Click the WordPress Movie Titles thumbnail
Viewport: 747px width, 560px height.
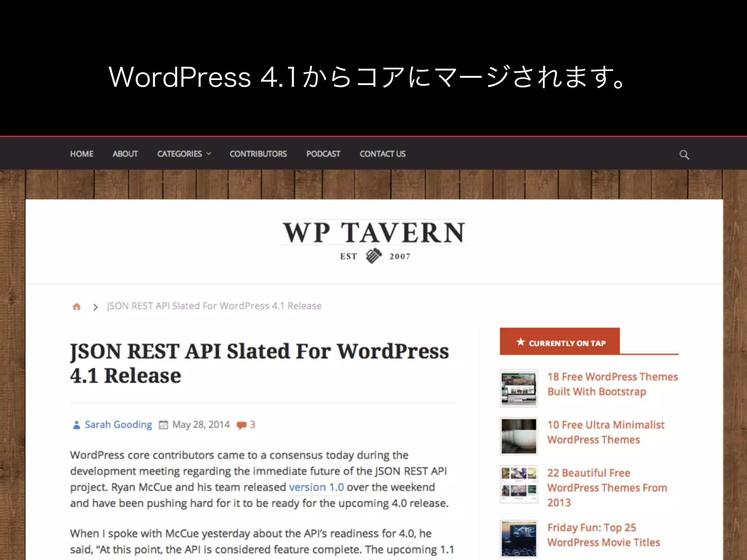(519, 539)
